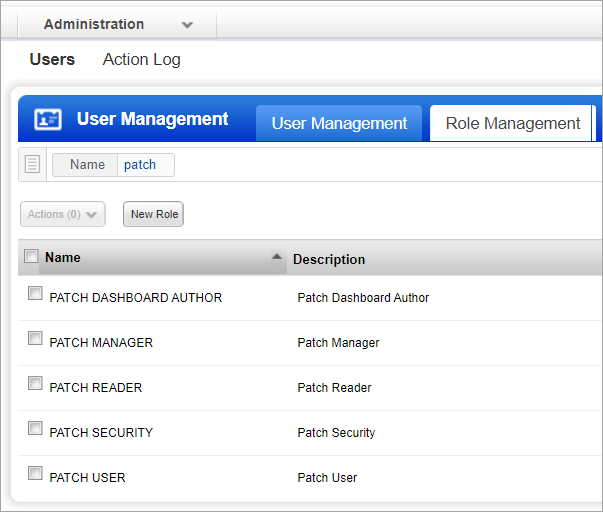Check the PATCH SECURITY role checkbox
This screenshot has width=603, height=512.
(x=35, y=428)
